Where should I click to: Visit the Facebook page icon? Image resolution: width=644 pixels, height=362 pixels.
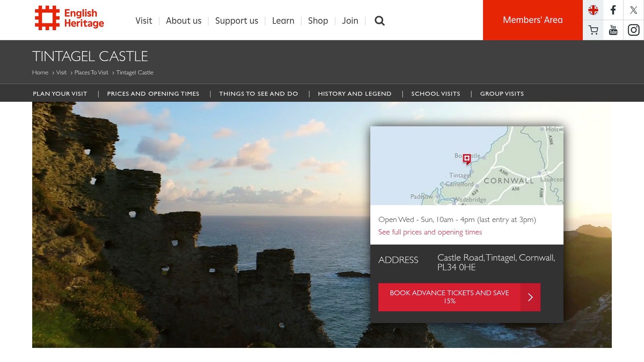613,10
